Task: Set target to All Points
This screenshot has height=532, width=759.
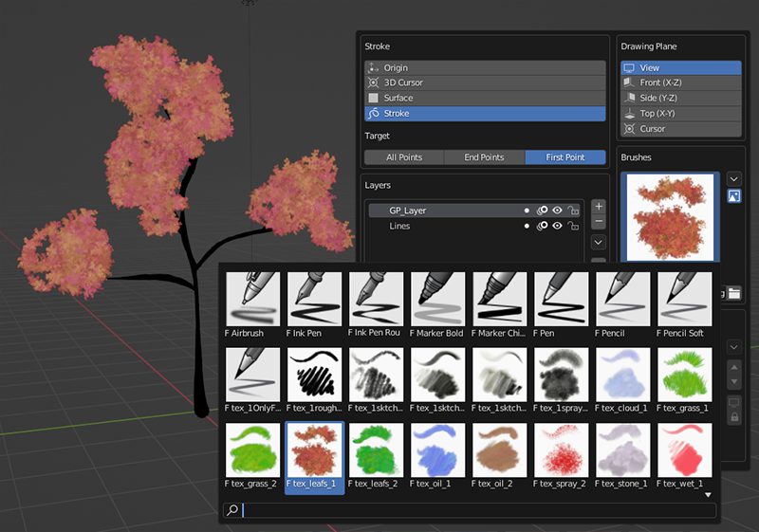Action: tap(404, 157)
